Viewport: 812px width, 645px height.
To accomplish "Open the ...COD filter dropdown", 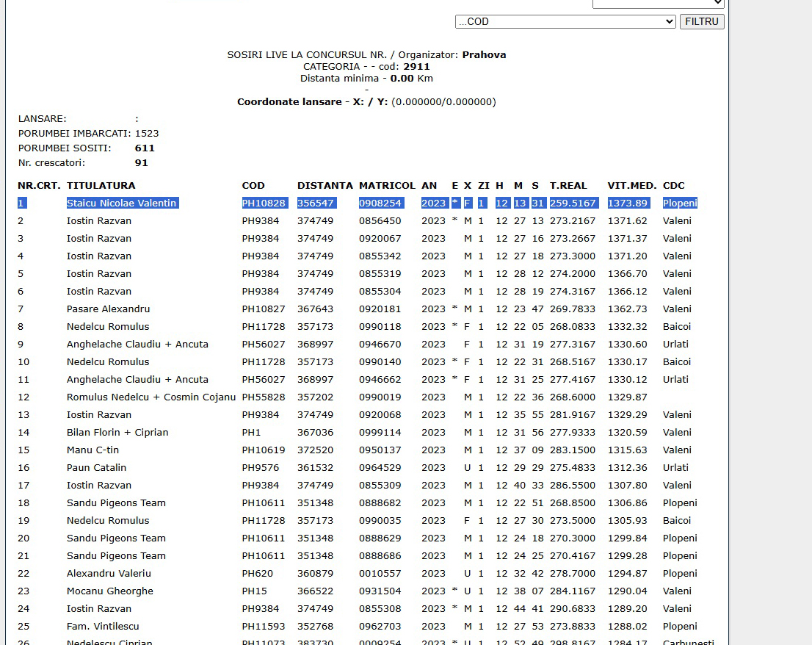I will click(565, 21).
